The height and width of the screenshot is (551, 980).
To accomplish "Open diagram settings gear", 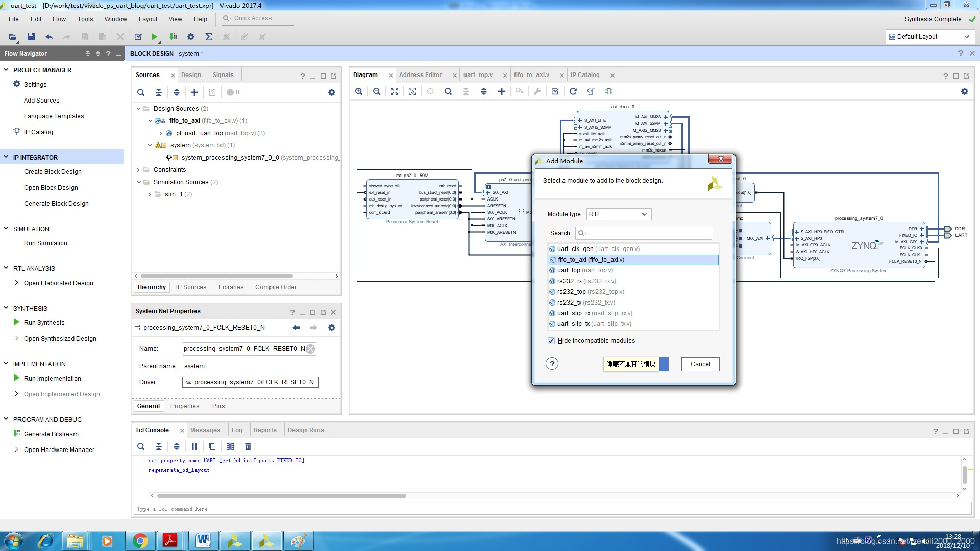I will pyautogui.click(x=965, y=91).
